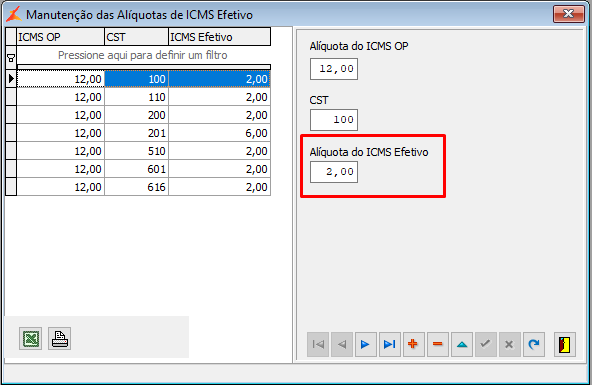Exit using the yellow door icon
The height and width of the screenshot is (385, 592).
[x=565, y=344]
